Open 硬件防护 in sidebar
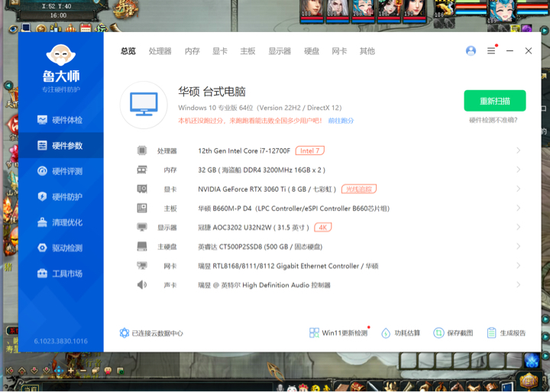The image size is (550, 392). [60, 196]
